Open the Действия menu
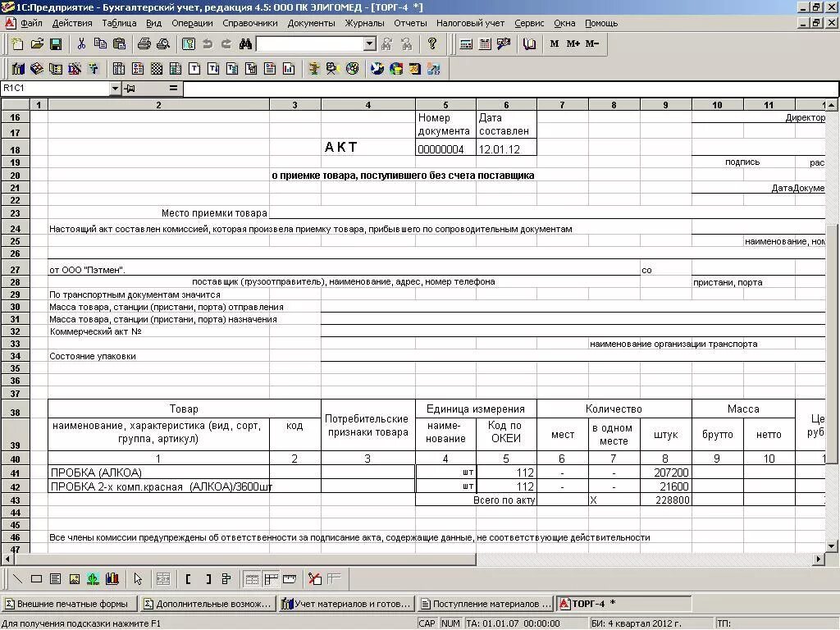Viewport: 840px width, 630px height. [72, 23]
